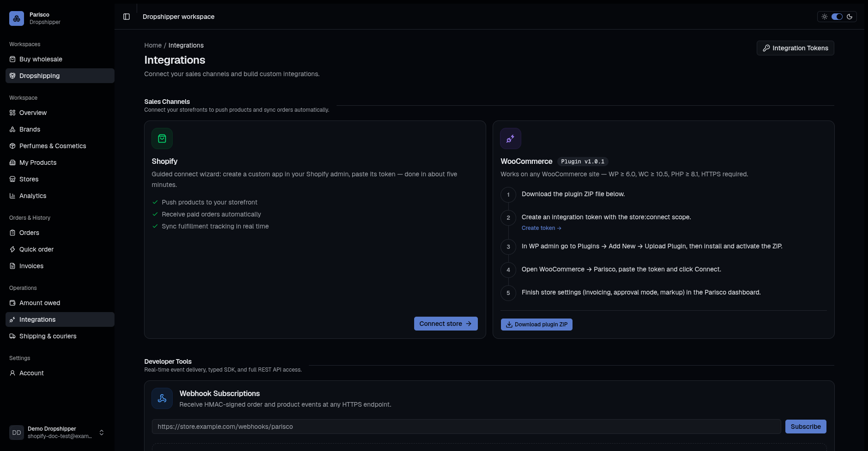Collapse the sidebar panel icon
Viewport: 868px width, 451px height.
pos(127,17)
